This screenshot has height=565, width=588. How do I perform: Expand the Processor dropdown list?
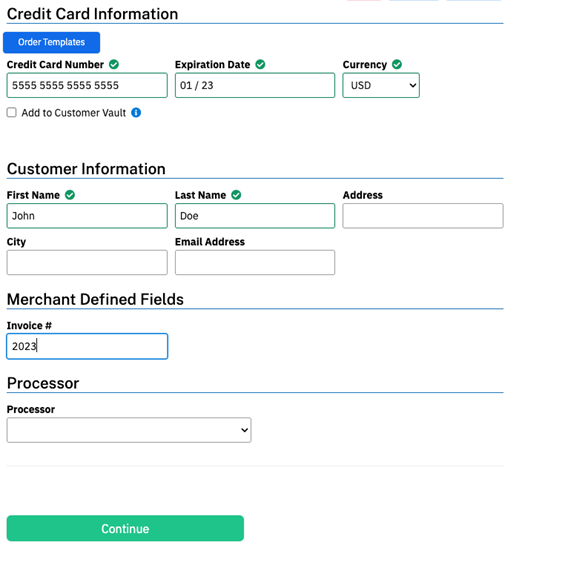pyautogui.click(x=129, y=430)
